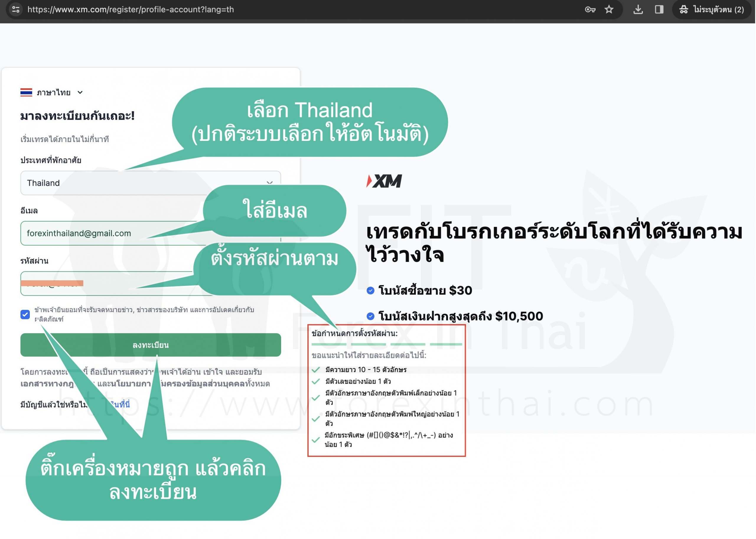Open the browser downloads icon
This screenshot has width=756, height=539.
tap(638, 9)
